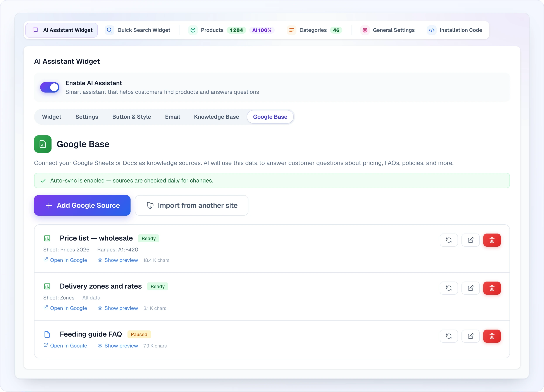The image size is (544, 392).
Task: Click the Ready badge for Delivery zones and rates
Action: click(158, 287)
